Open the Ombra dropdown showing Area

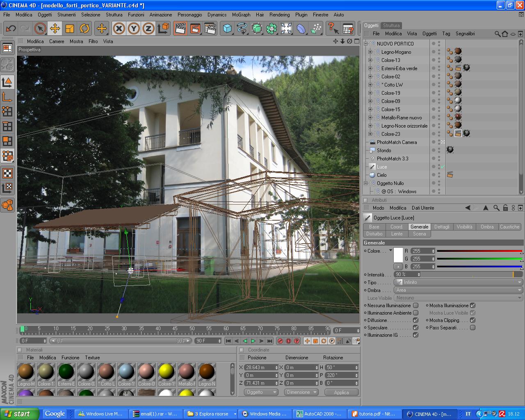tap(458, 290)
